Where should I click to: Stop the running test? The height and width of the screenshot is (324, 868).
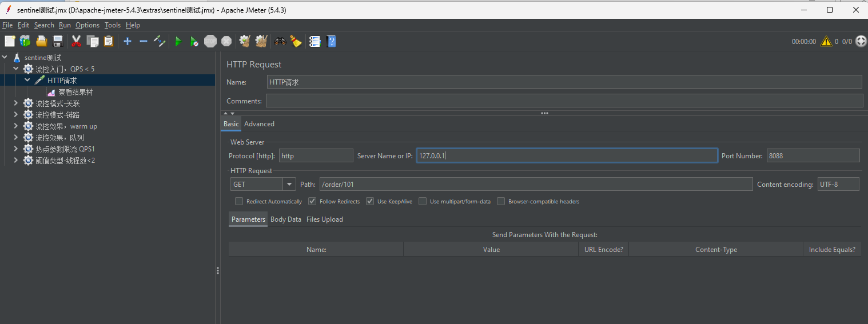click(210, 41)
